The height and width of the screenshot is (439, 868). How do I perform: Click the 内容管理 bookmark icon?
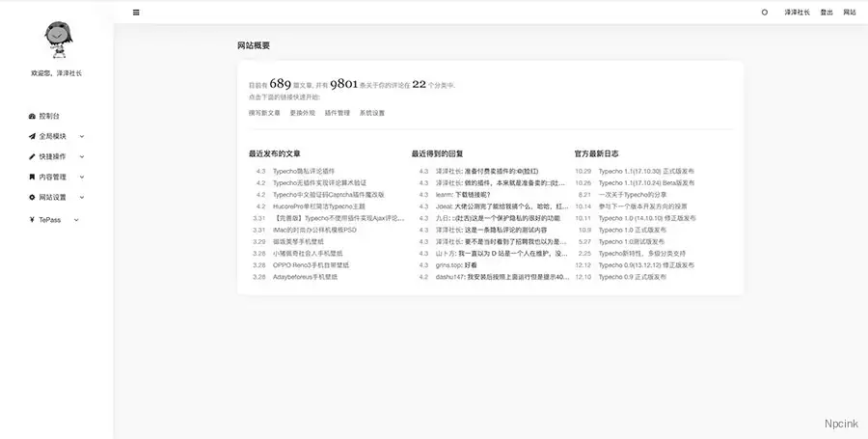[x=32, y=178]
